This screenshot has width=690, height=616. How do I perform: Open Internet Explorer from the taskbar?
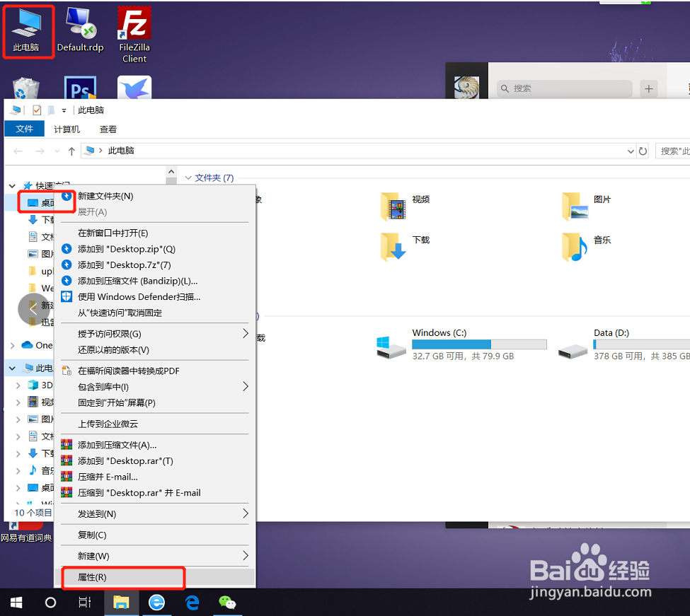tap(156, 603)
